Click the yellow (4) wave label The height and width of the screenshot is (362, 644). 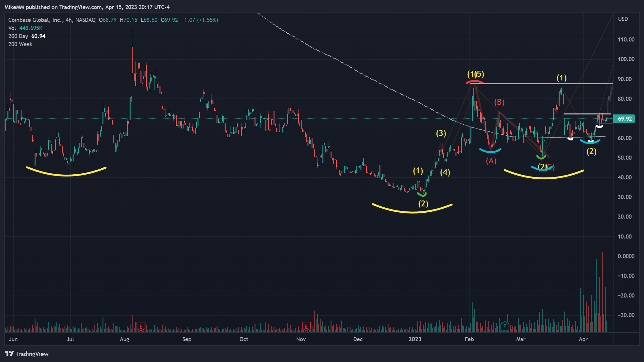(x=445, y=172)
